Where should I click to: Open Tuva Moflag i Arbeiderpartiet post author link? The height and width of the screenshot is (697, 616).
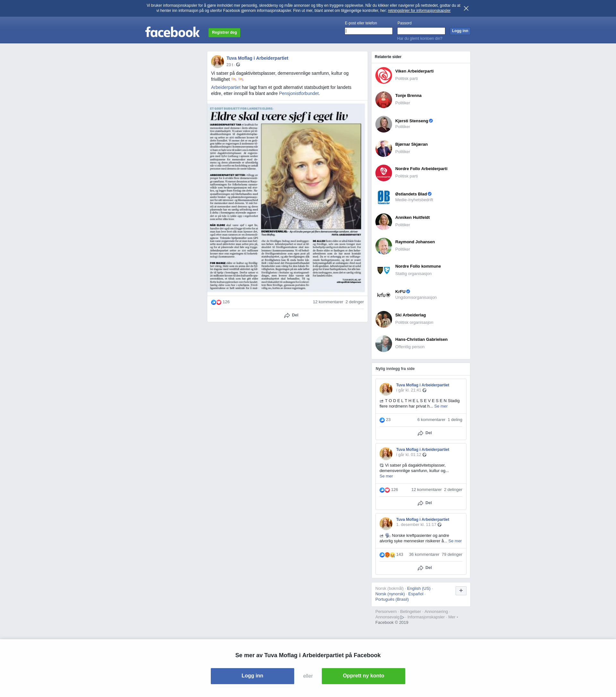[x=257, y=58]
